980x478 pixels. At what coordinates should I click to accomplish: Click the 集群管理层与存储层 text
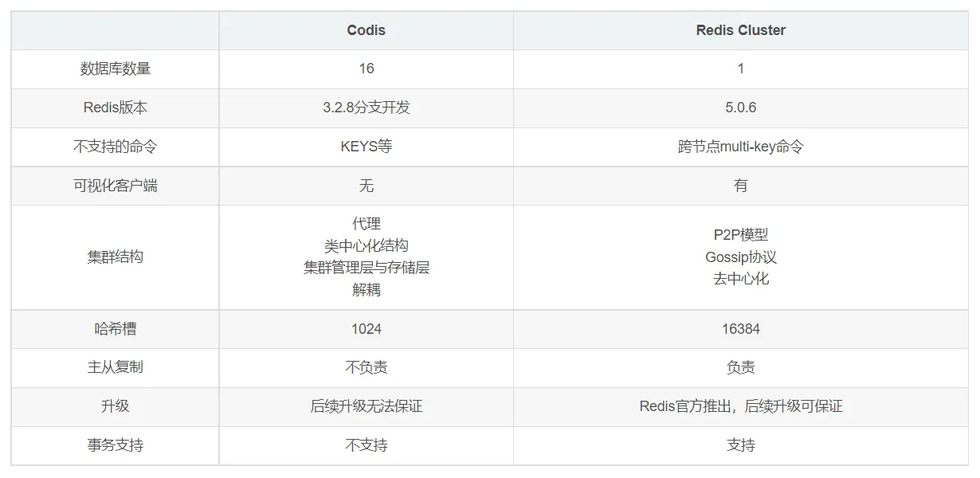(x=367, y=268)
